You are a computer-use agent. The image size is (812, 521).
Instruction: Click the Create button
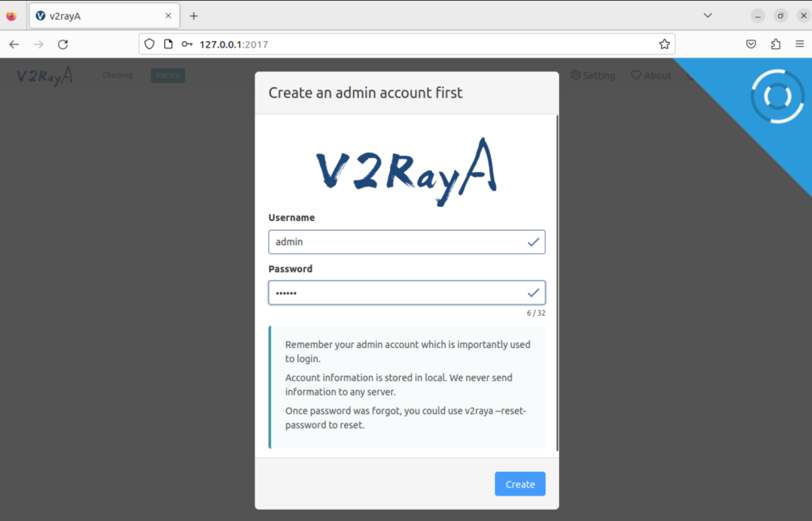520,484
